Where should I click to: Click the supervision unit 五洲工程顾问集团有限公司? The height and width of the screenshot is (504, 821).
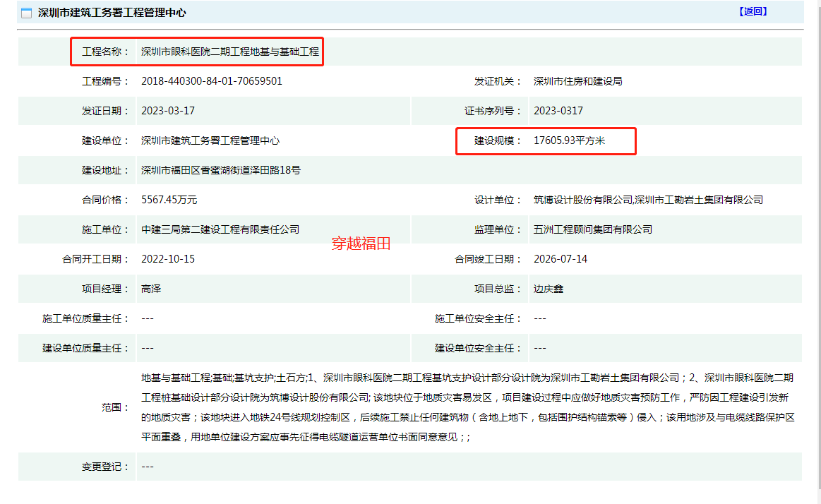pyautogui.click(x=593, y=229)
